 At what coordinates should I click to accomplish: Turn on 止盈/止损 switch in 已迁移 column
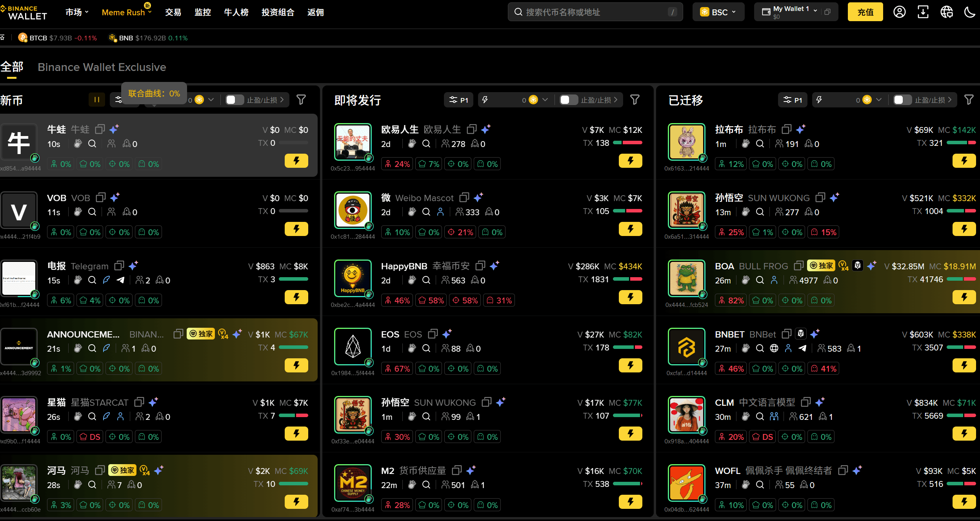[x=902, y=100]
